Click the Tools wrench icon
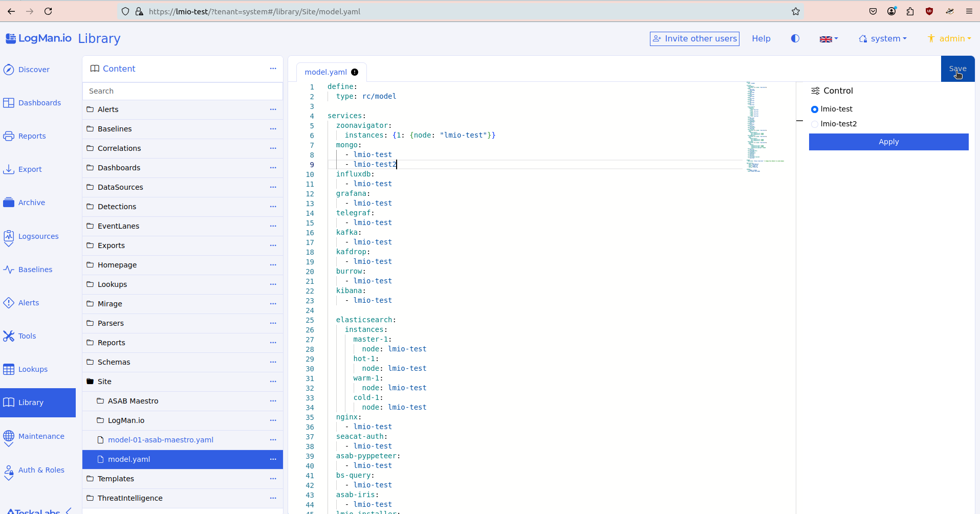The height and width of the screenshot is (514, 980). point(9,336)
